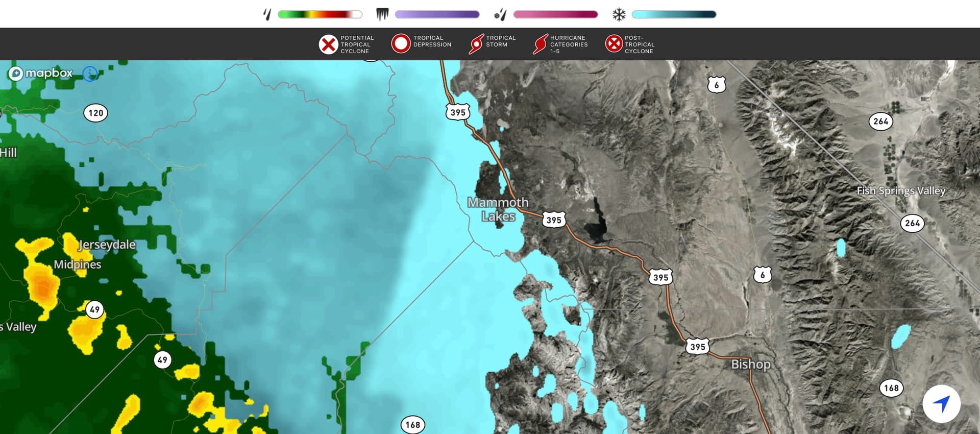Image resolution: width=980 pixels, height=434 pixels.
Task: Open the Mapbox info icon
Action: 90,74
